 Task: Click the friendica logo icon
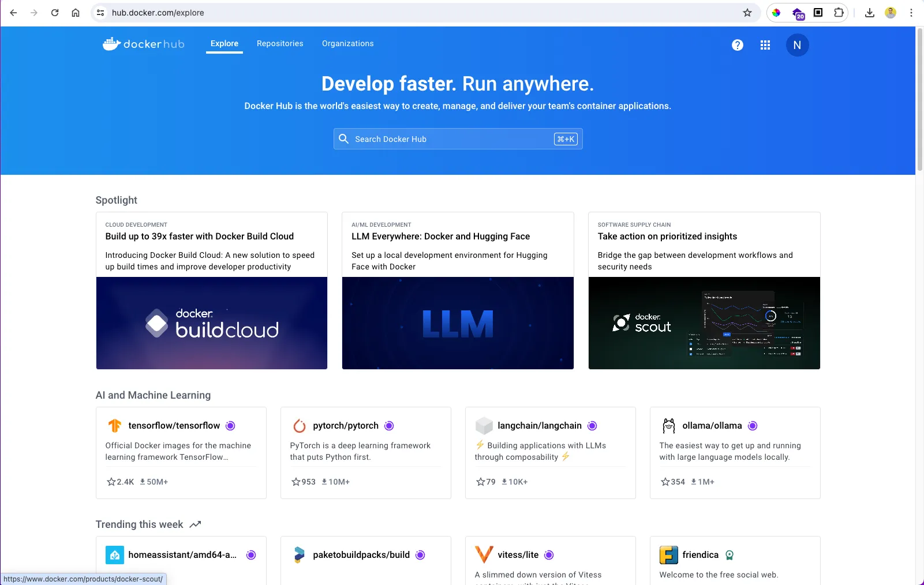coord(668,555)
